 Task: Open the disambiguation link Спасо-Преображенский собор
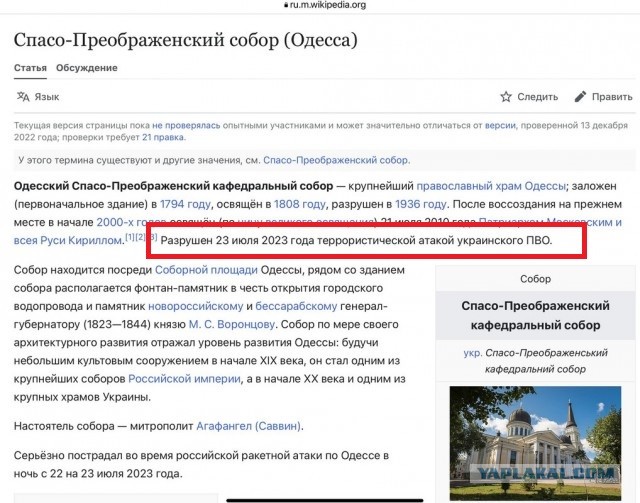point(336,160)
